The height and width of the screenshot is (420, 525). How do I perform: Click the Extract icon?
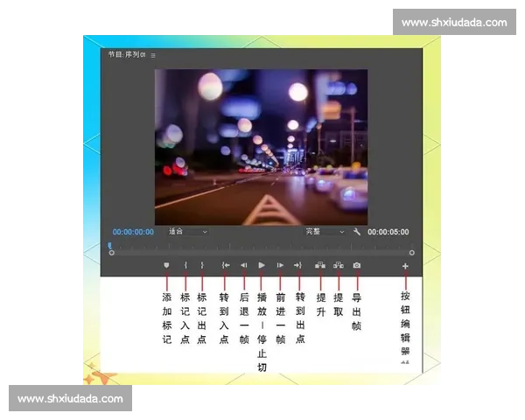pos(339,265)
